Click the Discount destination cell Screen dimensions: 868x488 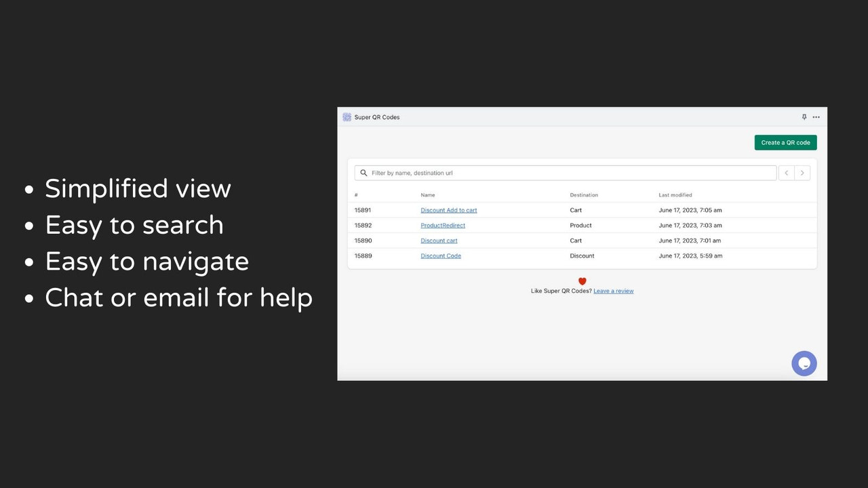coord(582,256)
